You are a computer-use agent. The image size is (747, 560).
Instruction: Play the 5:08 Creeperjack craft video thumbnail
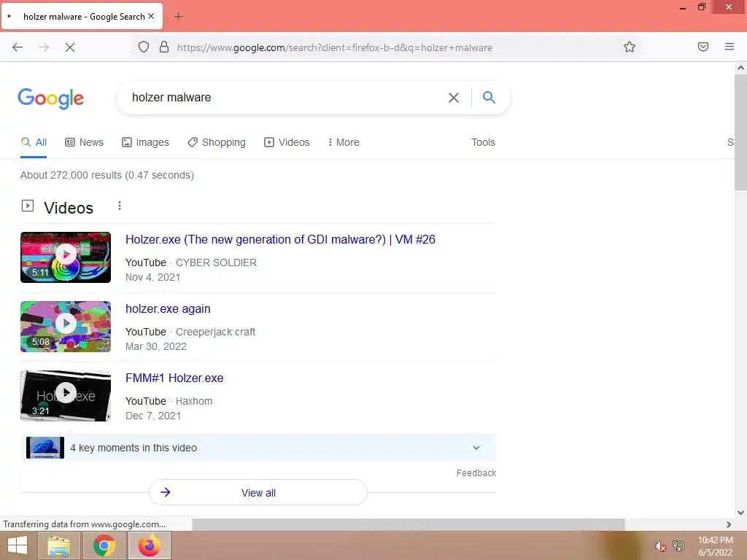click(x=66, y=327)
